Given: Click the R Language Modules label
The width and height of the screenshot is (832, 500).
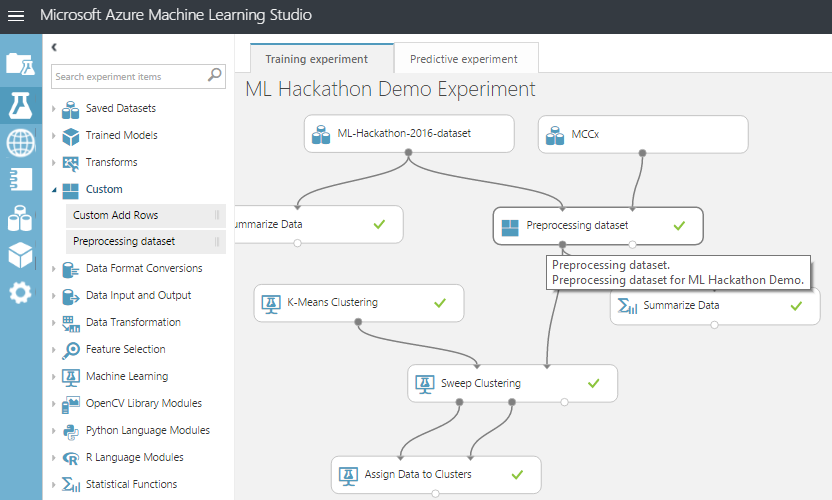Looking at the screenshot, I should point(135,457).
